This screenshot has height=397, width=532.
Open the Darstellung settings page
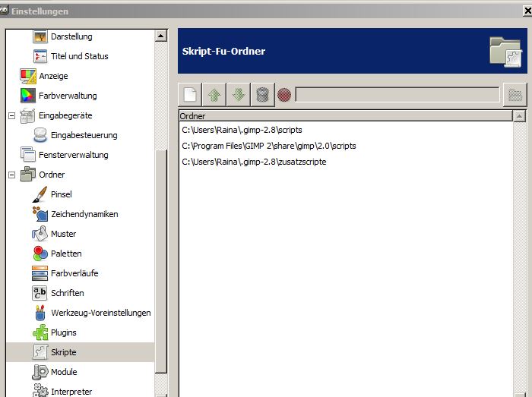coord(71,36)
